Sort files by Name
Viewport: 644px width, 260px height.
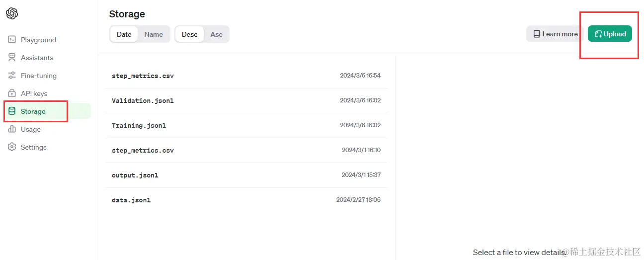coord(154,34)
